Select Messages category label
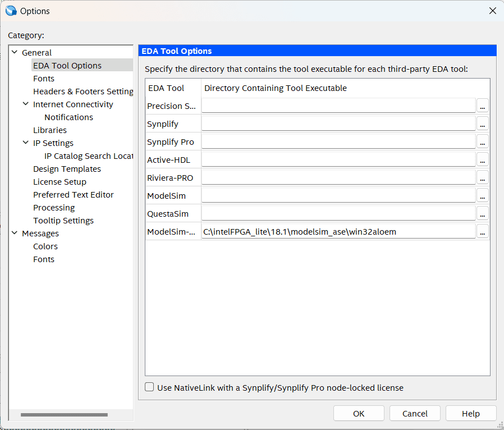Screen dimensions: 504x430 [40, 234]
